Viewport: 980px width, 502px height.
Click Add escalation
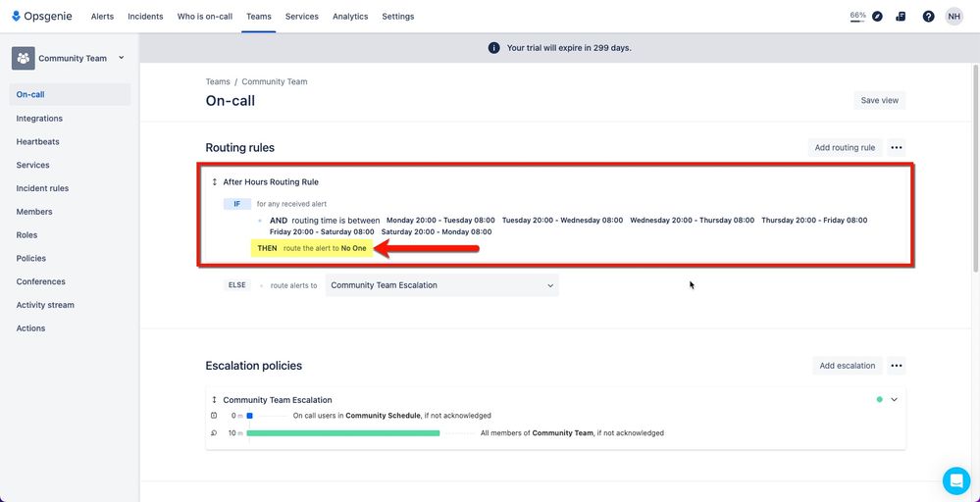(x=847, y=366)
